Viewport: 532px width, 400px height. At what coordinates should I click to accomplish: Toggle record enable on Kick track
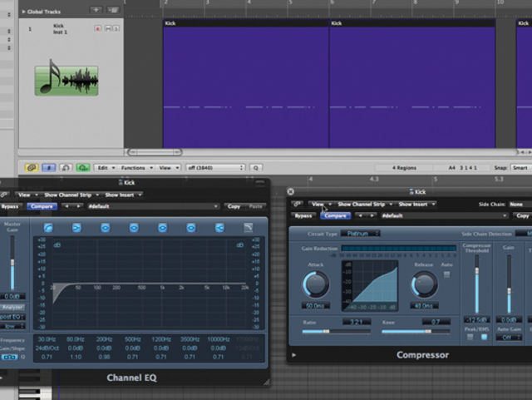pyautogui.click(x=98, y=29)
